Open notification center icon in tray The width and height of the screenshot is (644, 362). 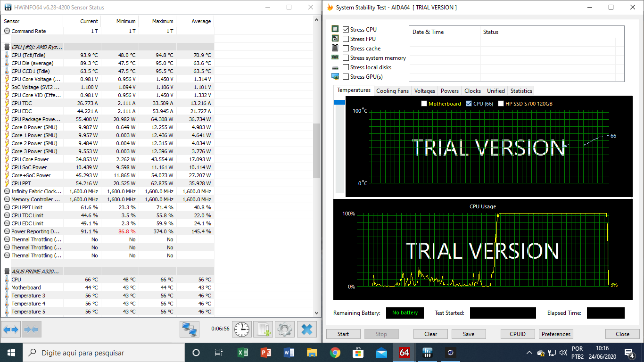629,353
